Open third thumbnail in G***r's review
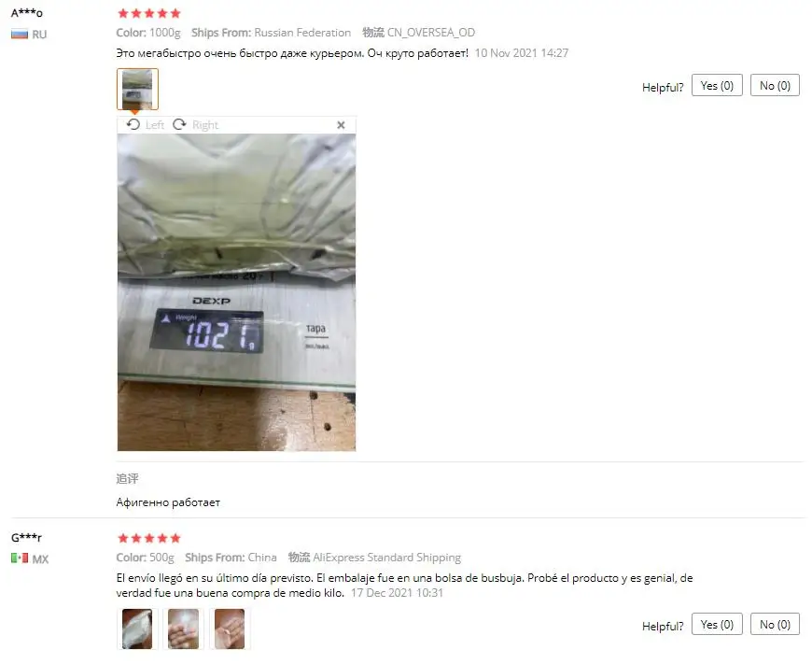Viewport: 812px width, 664px height. 230,629
